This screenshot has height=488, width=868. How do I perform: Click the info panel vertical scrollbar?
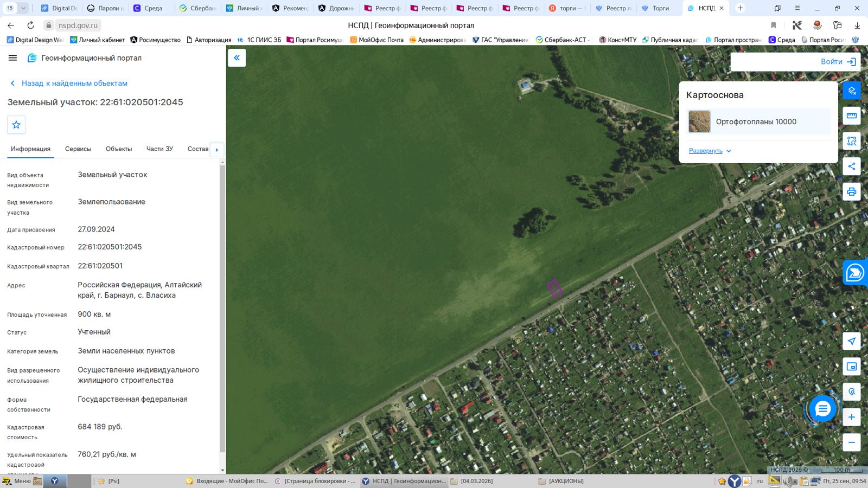tap(222, 309)
